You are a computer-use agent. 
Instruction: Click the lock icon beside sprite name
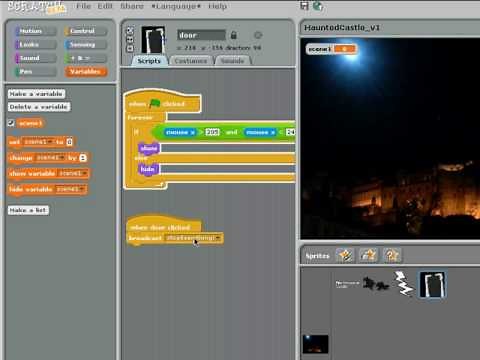click(234, 35)
